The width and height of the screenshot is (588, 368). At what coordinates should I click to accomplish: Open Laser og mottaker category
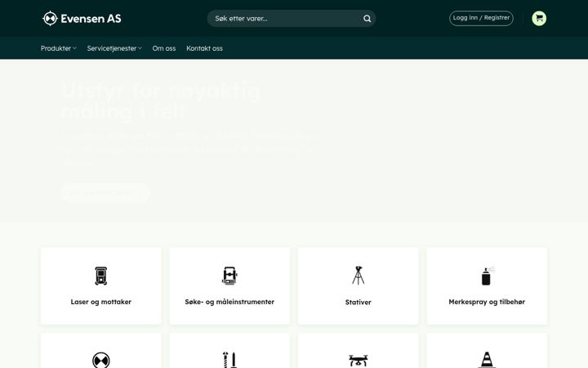101,285
